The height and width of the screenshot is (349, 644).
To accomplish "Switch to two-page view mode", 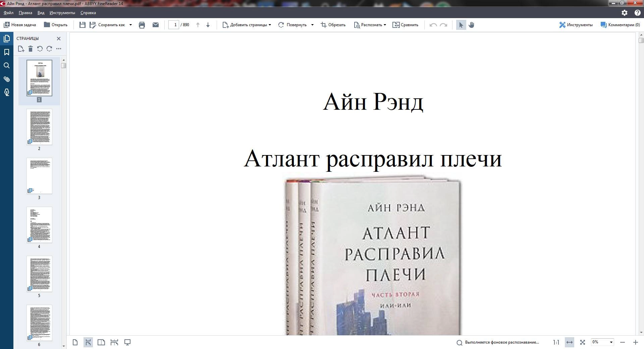I will click(101, 342).
